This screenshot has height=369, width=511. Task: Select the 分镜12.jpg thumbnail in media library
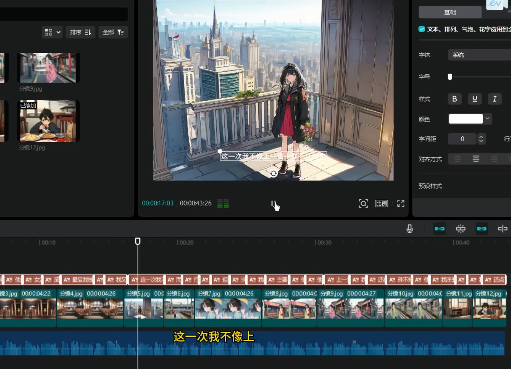coord(48,121)
